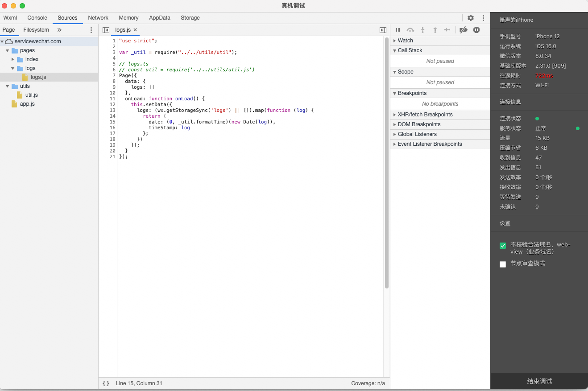Collapse the pages folder

pyautogui.click(x=8, y=50)
